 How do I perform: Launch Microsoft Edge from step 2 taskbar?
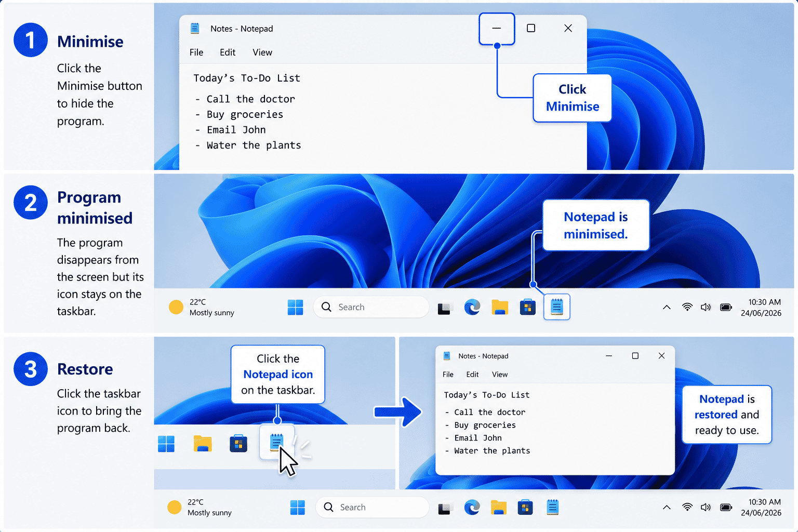472,307
